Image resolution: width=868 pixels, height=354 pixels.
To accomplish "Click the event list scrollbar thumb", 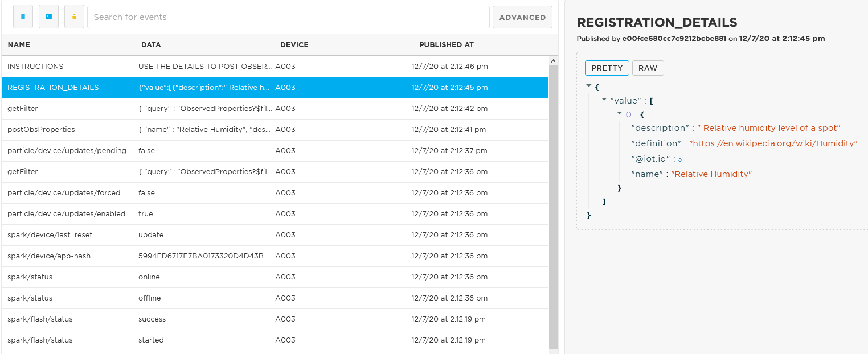I will [553, 207].
